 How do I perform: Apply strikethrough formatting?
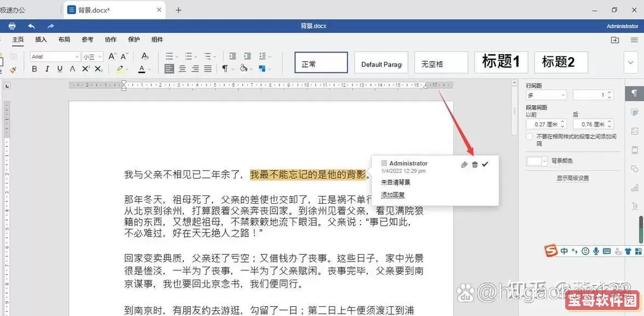pyautogui.click(x=73, y=69)
